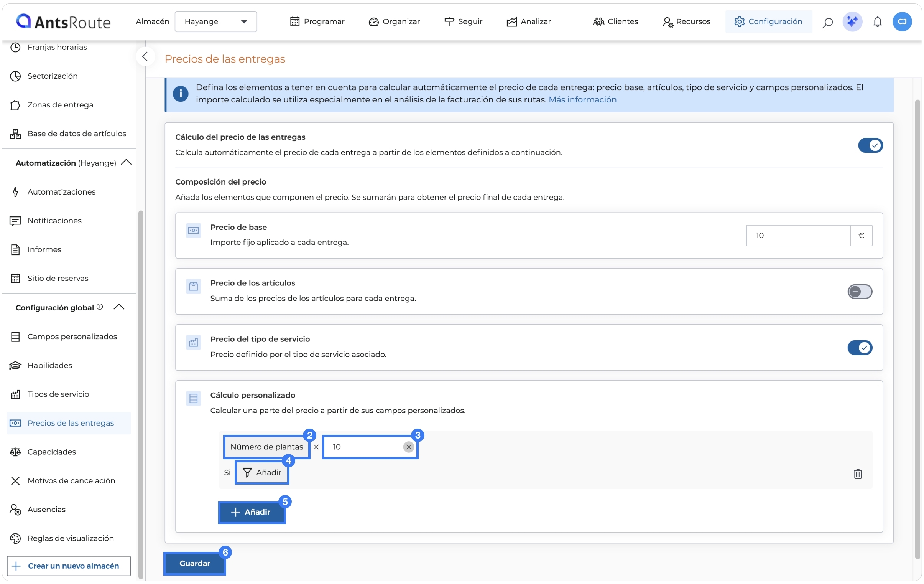Viewport: 924px width, 584px height.
Task: Open the CJ user avatar menu
Action: click(902, 21)
